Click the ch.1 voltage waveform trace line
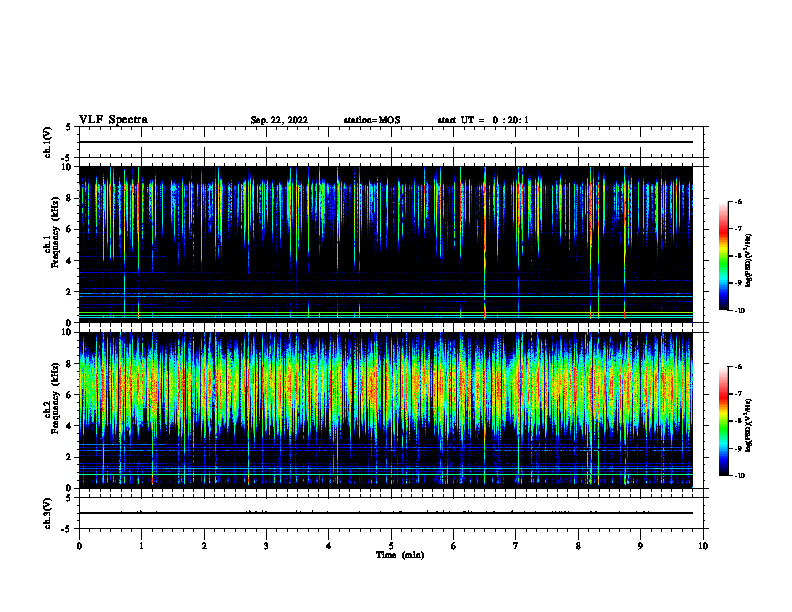Viewport: 792px width, 612px height. point(386,142)
